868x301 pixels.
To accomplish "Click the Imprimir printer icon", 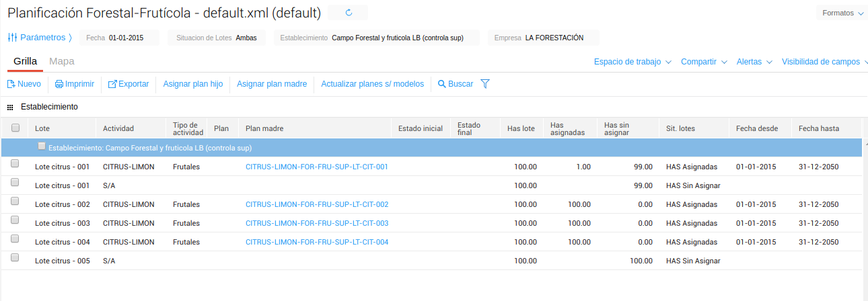I will (59, 84).
